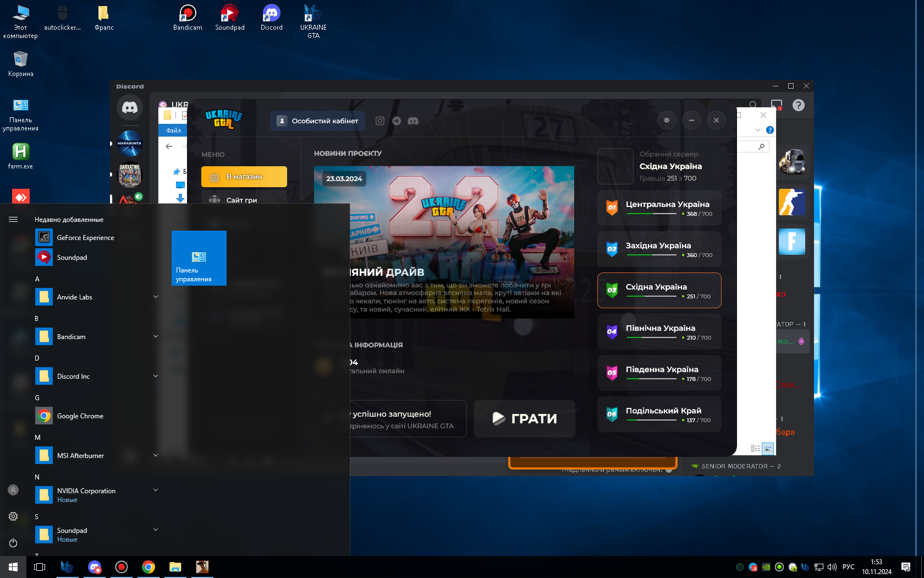This screenshot has width=924, height=578.
Task: Open the SARXATNIE server in Discord
Action: 130,176
